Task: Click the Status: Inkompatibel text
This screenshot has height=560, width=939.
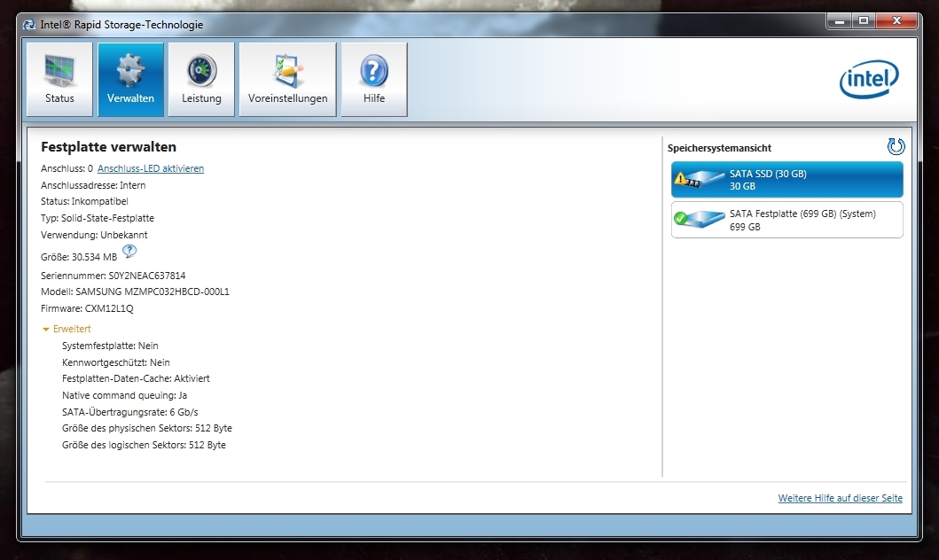Action: tap(84, 202)
